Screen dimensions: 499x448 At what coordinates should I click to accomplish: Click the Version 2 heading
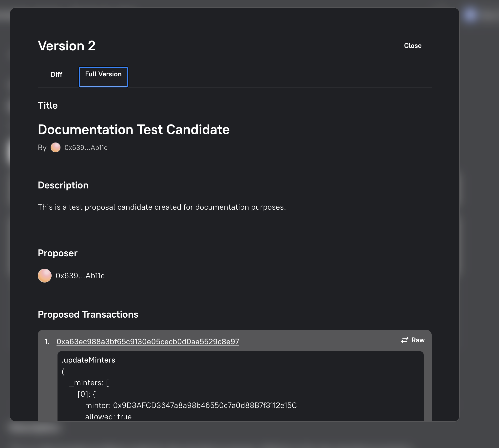[x=67, y=46]
